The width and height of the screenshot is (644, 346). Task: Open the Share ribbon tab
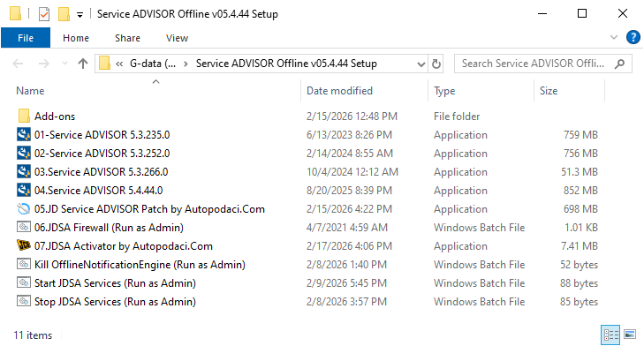coord(127,38)
